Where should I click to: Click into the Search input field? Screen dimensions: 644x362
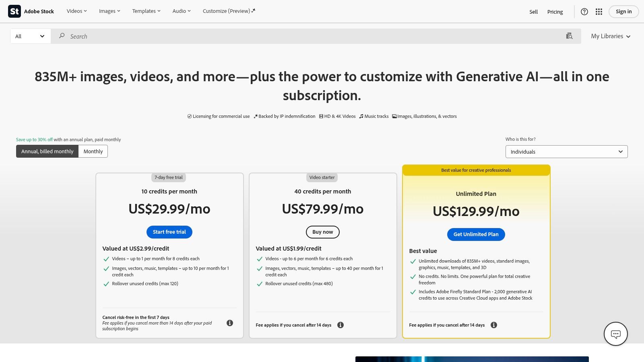point(316,36)
